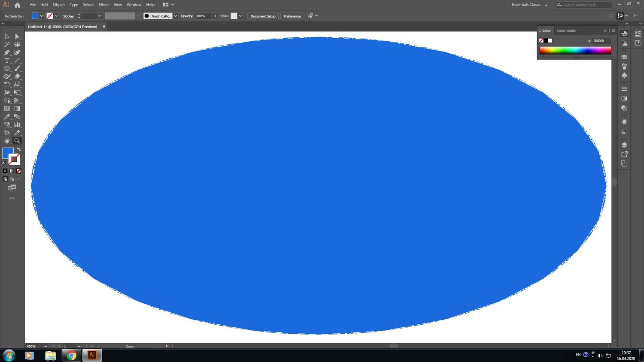Click the Opacity label link

187,16
